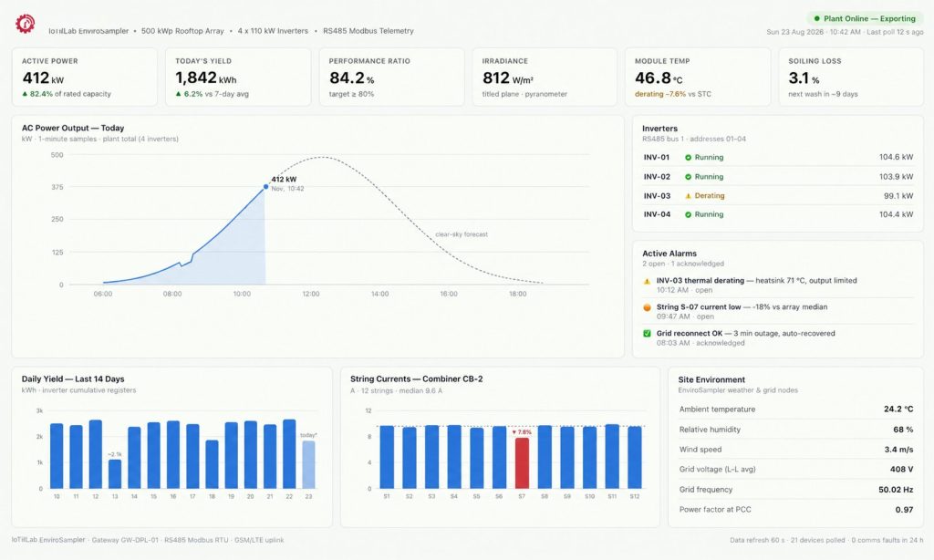Click the 4 x 110 kW Inverters header text
934x560 pixels.
(273, 31)
